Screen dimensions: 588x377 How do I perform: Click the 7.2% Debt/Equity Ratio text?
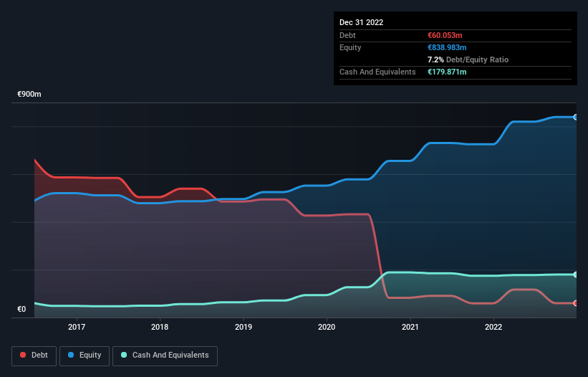[x=468, y=59]
